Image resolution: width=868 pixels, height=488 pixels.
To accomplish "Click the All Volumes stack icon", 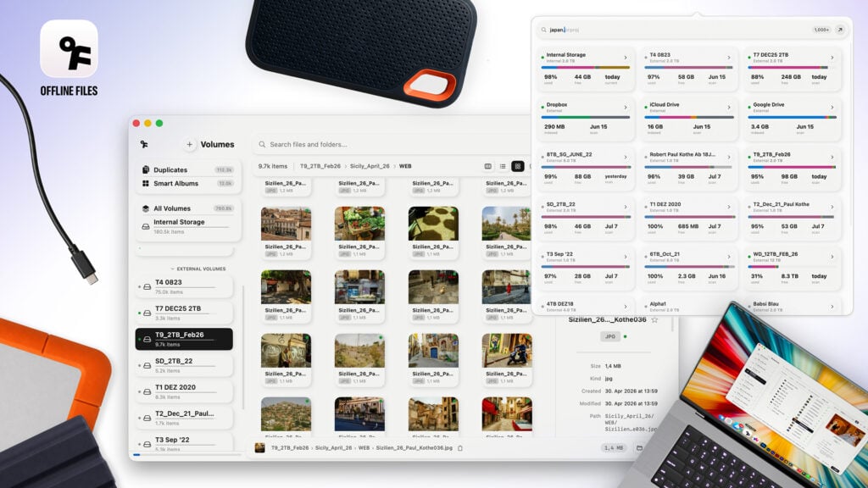I will 146,208.
